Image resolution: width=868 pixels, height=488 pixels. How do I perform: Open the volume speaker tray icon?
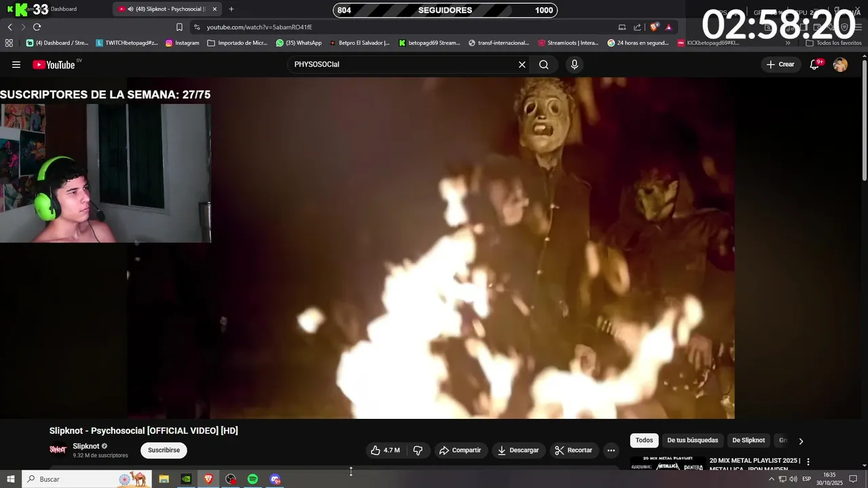(x=793, y=479)
